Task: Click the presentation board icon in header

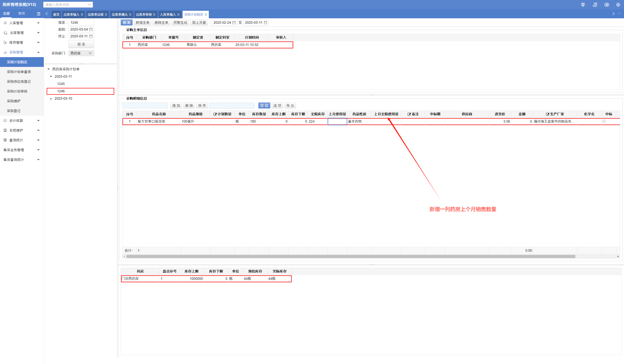Action: (x=583, y=5)
